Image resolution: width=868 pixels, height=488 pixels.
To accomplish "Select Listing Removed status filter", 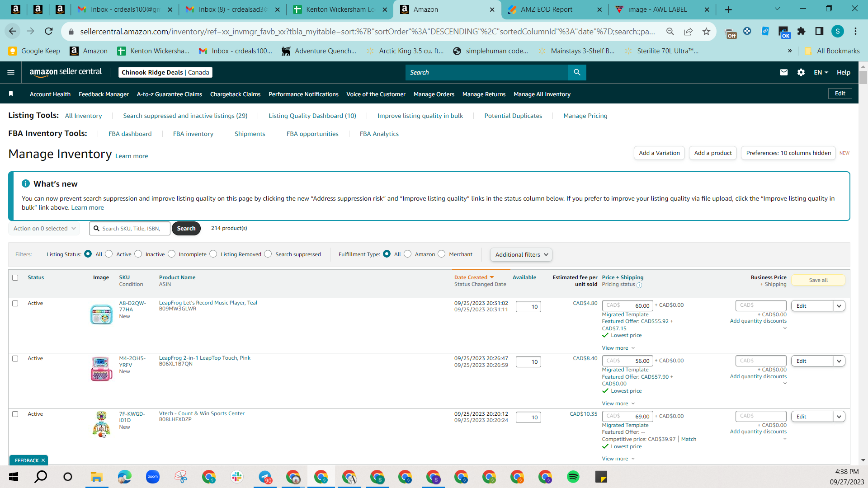I will (x=213, y=254).
